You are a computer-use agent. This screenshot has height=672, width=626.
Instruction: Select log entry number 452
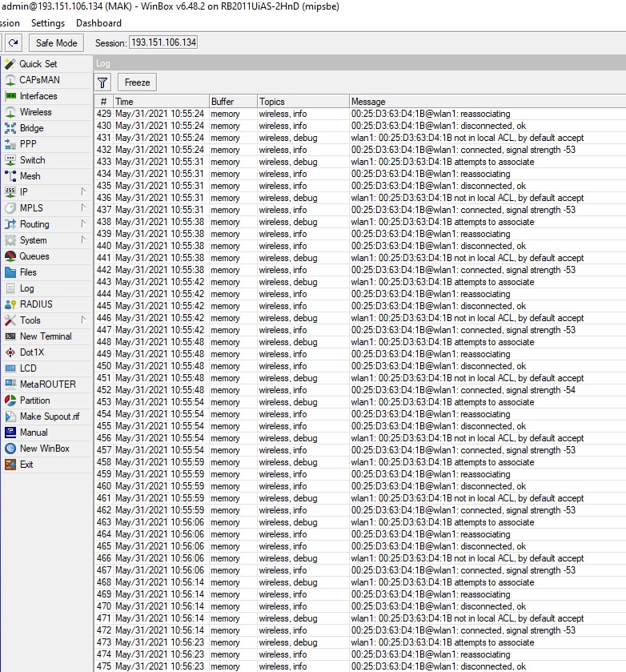coord(360,390)
